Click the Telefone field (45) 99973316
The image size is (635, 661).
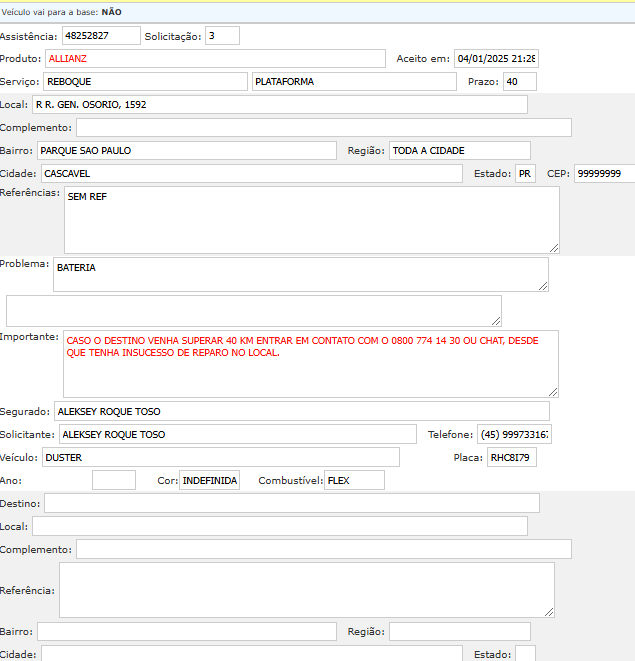coord(514,434)
